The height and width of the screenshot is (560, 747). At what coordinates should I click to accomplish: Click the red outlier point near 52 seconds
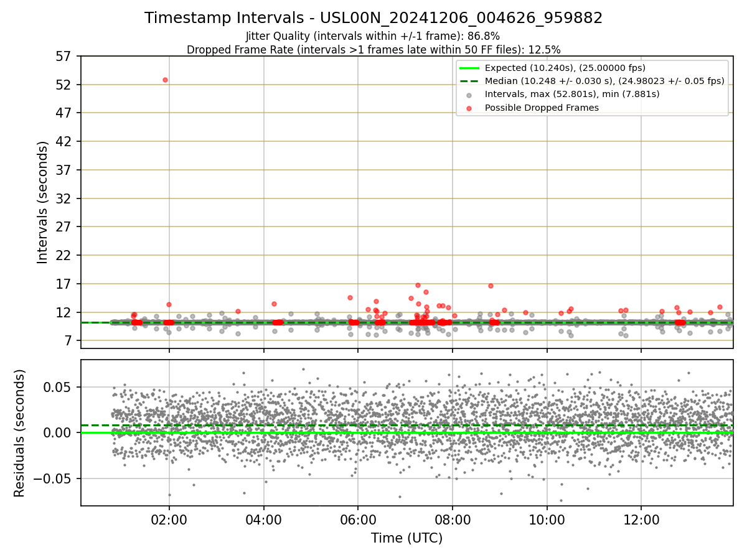[x=165, y=80]
